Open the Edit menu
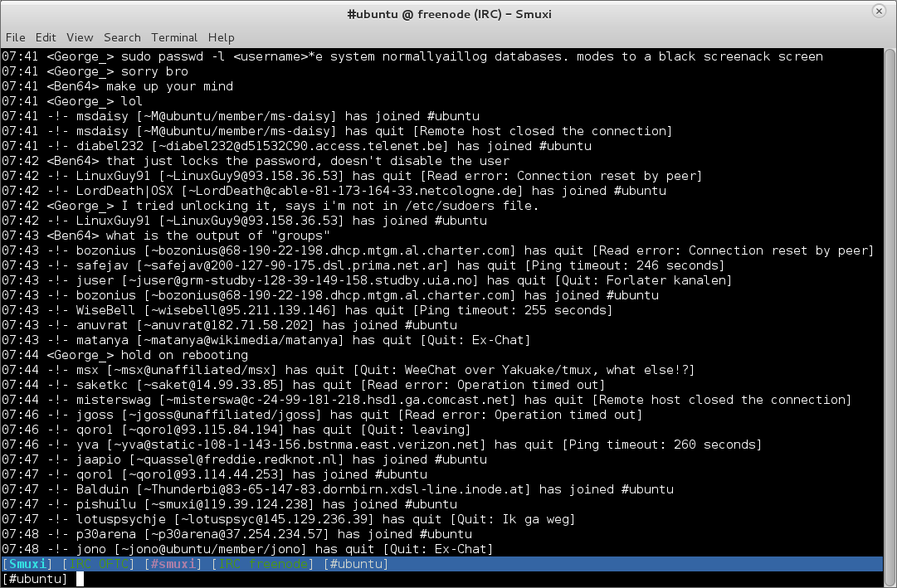 point(46,37)
